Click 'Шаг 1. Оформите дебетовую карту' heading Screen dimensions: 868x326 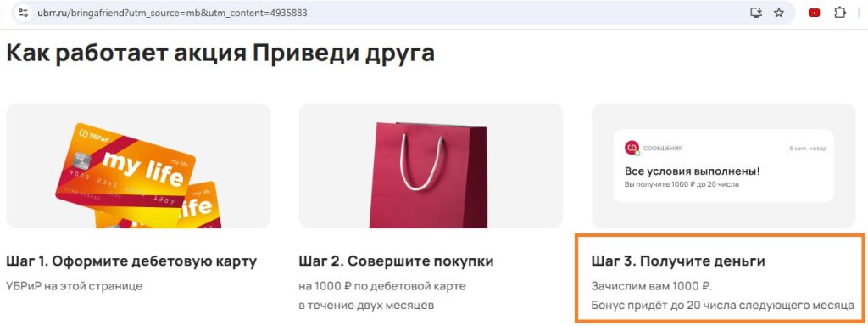131,261
